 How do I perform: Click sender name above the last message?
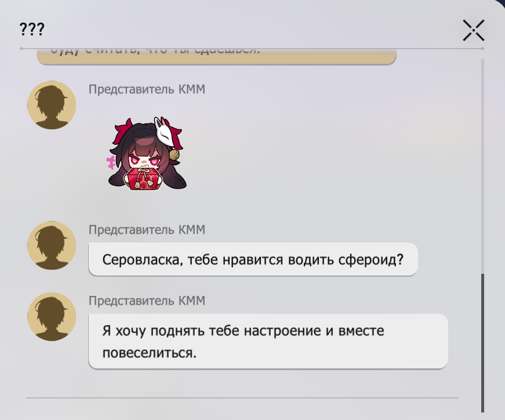pyautogui.click(x=147, y=300)
